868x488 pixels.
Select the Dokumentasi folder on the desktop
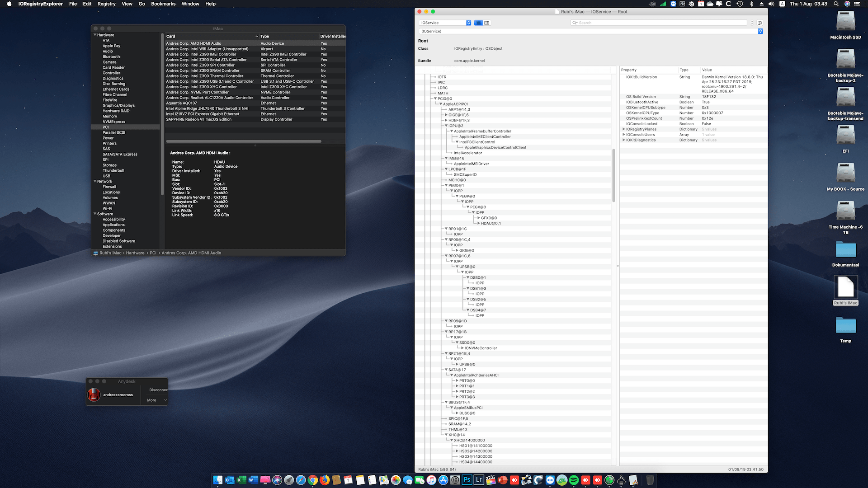pos(845,253)
